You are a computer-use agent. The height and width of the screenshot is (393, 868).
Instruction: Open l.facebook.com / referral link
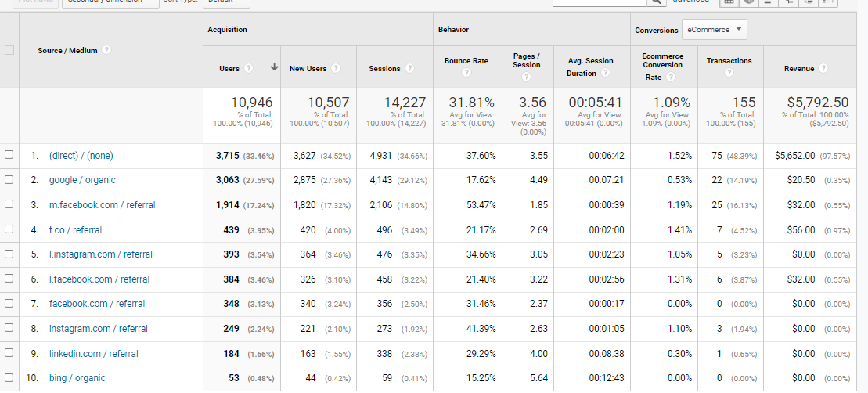[x=99, y=279]
